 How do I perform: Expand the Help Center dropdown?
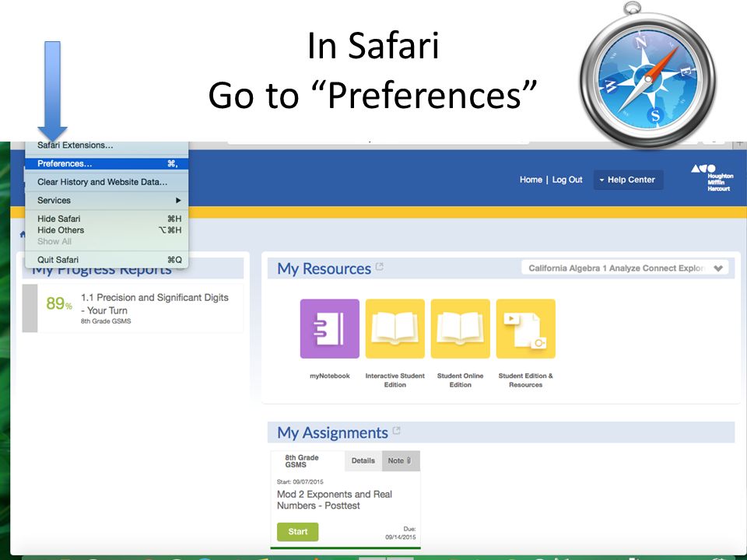click(x=628, y=180)
